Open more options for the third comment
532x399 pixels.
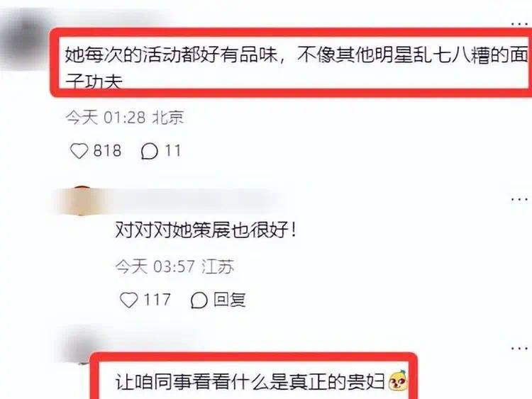point(520,348)
